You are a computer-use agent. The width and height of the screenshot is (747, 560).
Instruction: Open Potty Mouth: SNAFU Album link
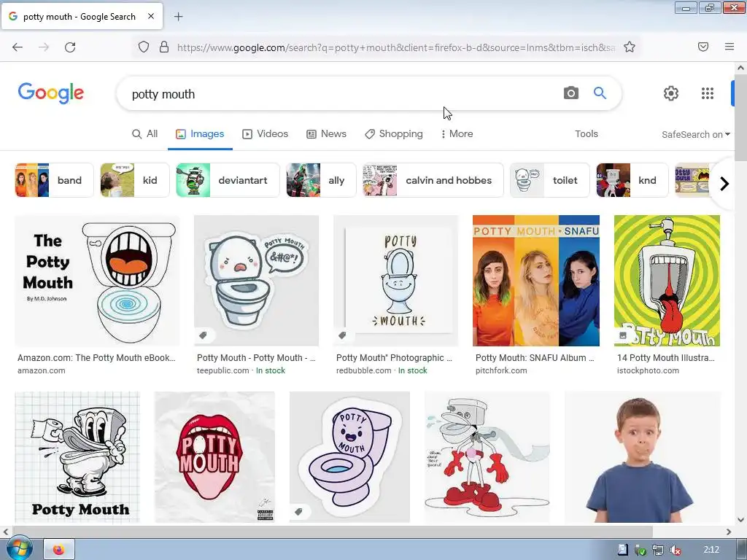[x=535, y=357]
